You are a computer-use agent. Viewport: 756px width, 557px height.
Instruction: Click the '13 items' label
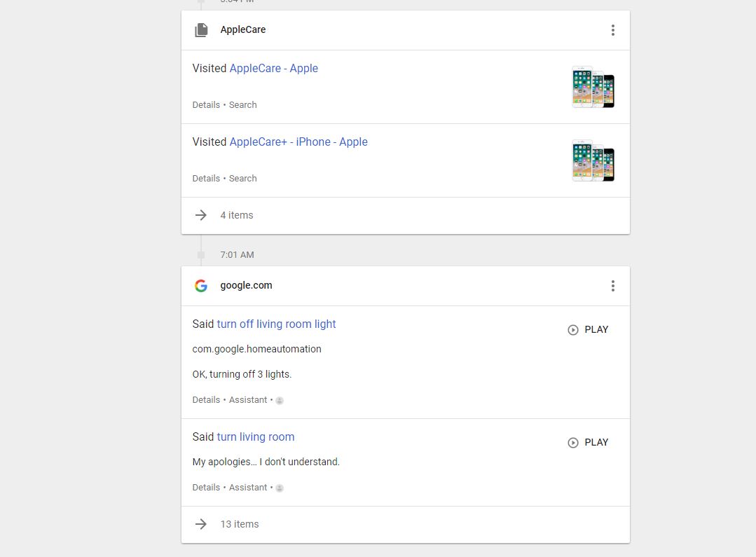[240, 524]
